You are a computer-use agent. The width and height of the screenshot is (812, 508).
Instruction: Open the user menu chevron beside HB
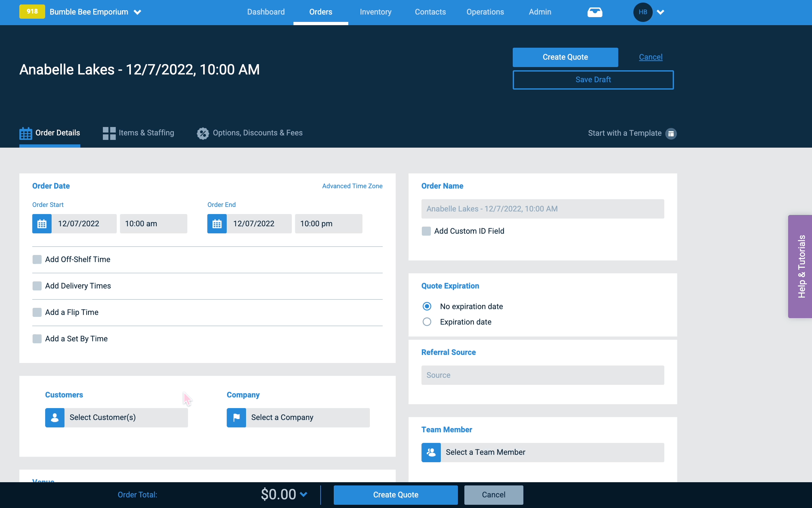click(x=660, y=12)
